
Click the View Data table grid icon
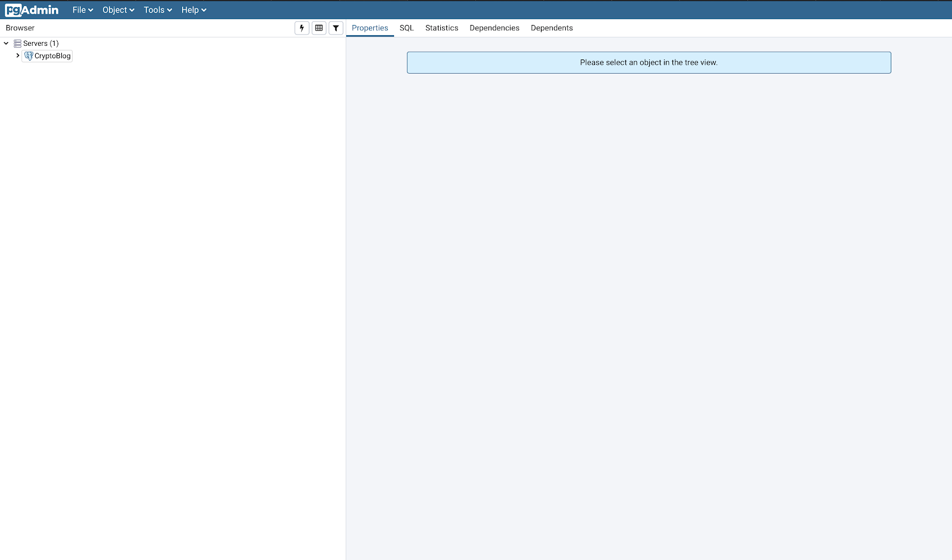pos(319,28)
